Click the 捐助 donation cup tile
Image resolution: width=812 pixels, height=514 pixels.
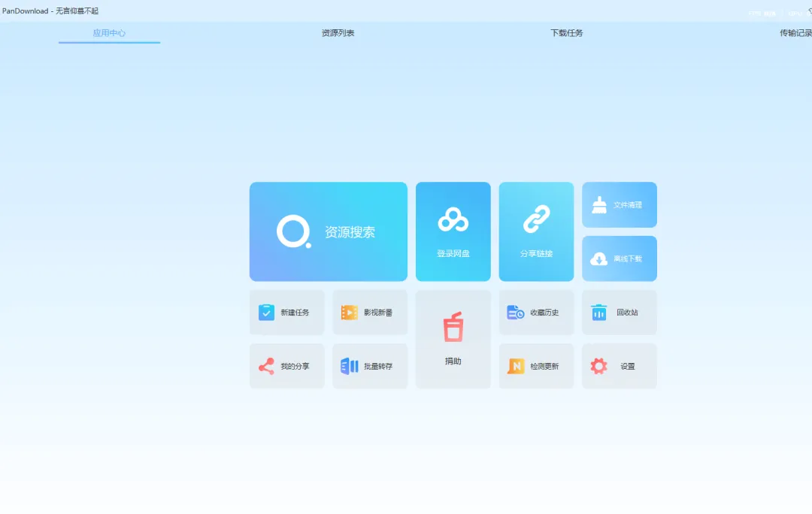[453, 339]
